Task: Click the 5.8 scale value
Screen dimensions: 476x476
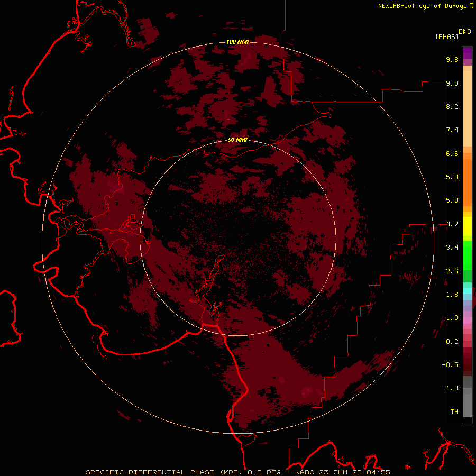Action: coord(452,177)
